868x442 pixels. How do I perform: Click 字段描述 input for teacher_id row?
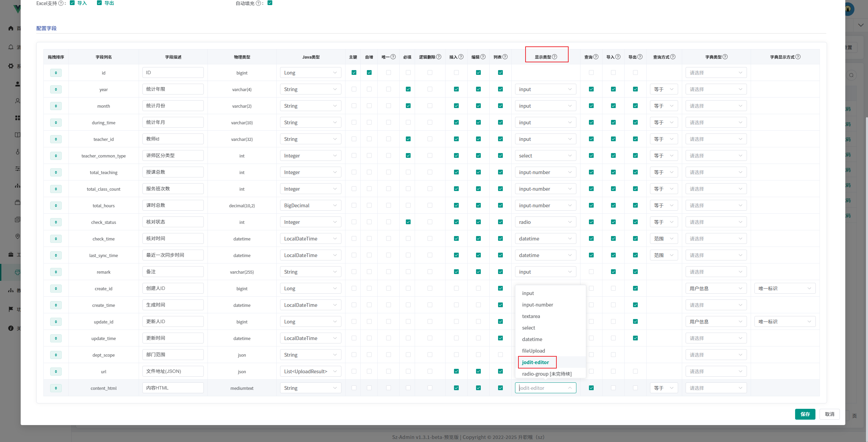(x=173, y=139)
